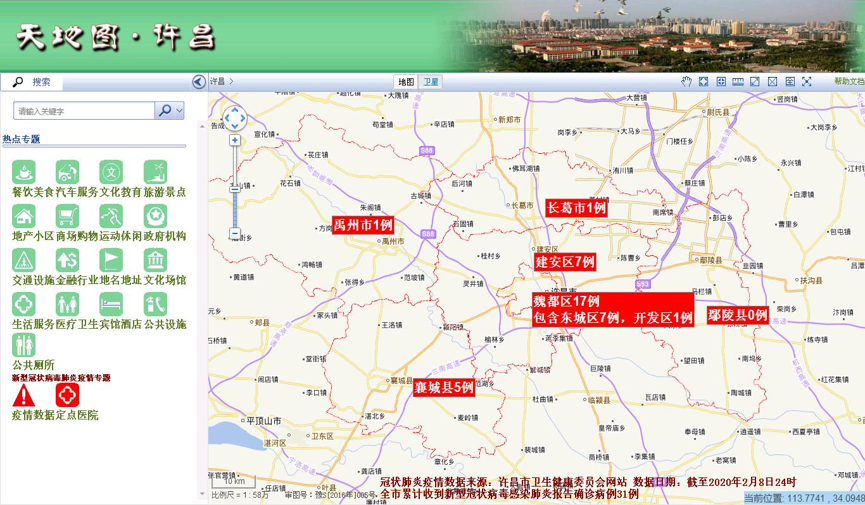Open the search type dropdown arrow

click(x=179, y=111)
